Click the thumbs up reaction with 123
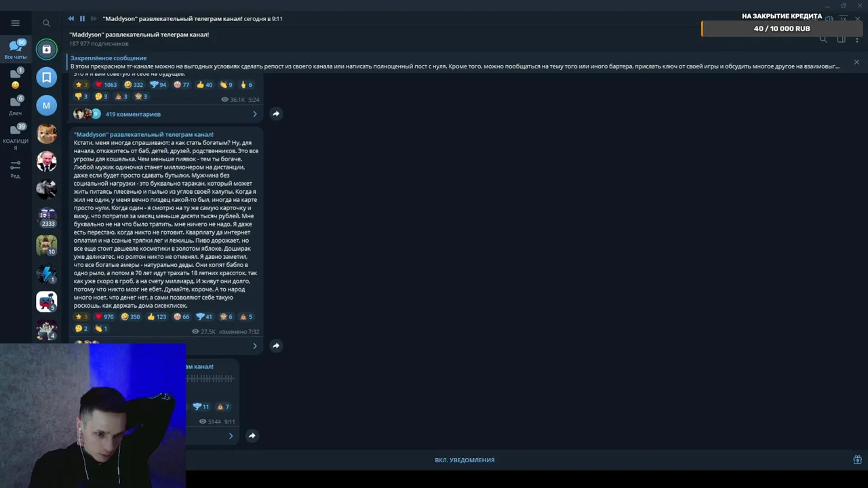The image size is (868, 488). tap(157, 317)
